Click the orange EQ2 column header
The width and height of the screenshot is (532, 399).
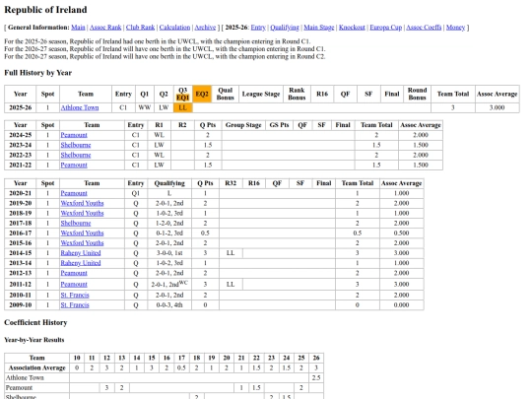202,94
